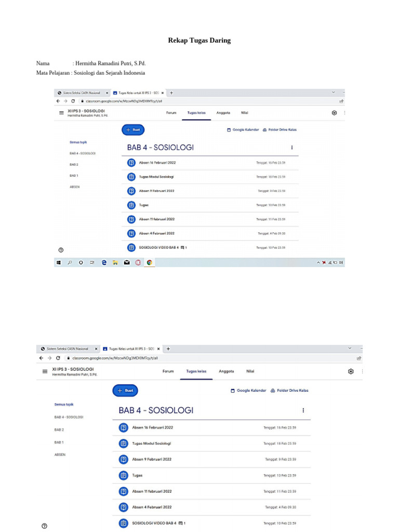Screen dimensions: 399x532
Task: Select BAB 4 - SOSIOLOGI sidebar topic, lower screenshot
Action: click(x=69, y=417)
